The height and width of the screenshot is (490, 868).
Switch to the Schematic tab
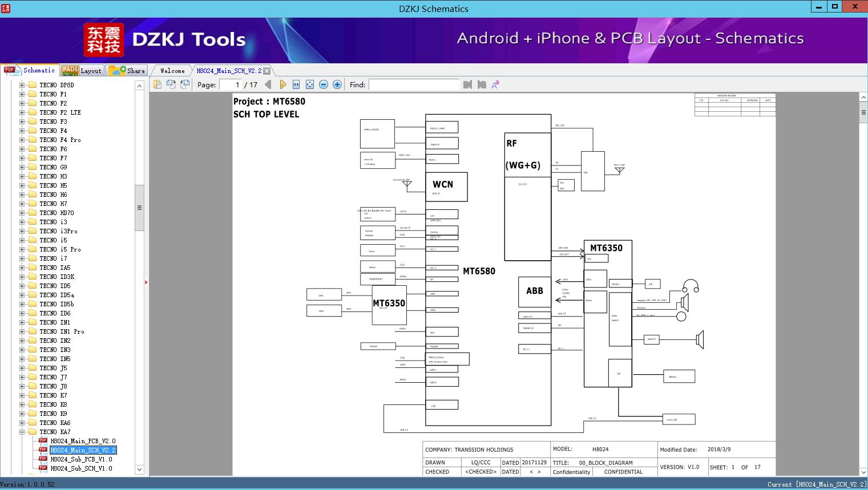(x=30, y=70)
